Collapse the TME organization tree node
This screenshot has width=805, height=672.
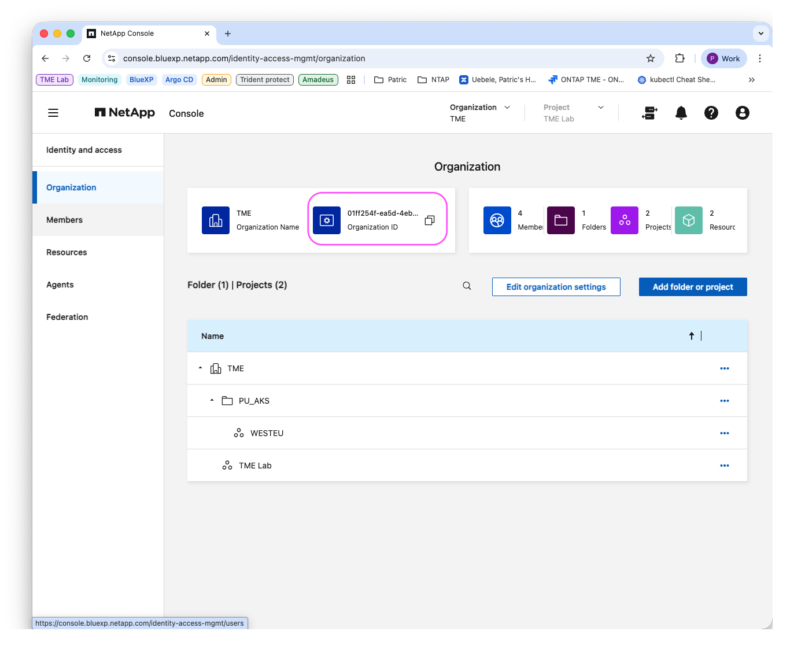pos(201,368)
